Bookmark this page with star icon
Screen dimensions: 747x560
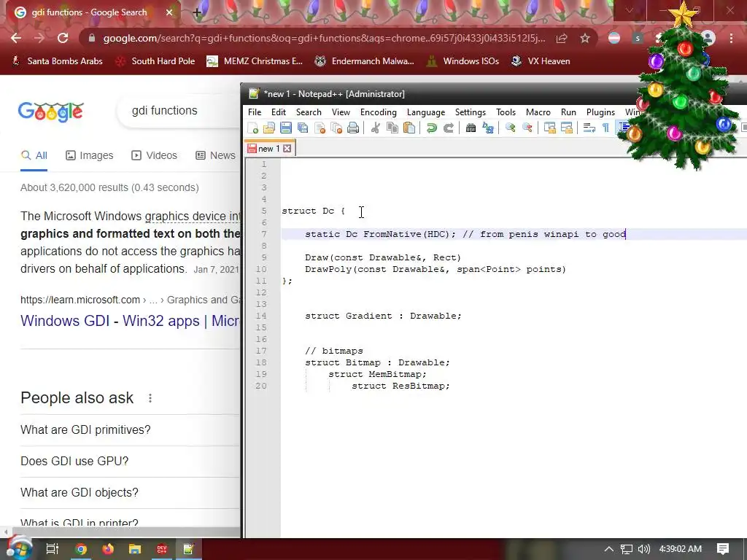pos(585,38)
